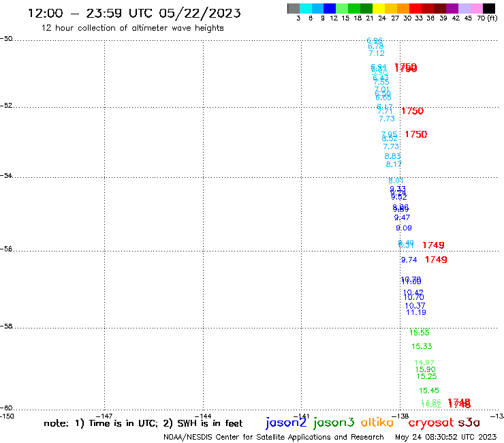This screenshot has width=504, height=443.
Task: Click the wave height value 9.09
Action: (404, 228)
